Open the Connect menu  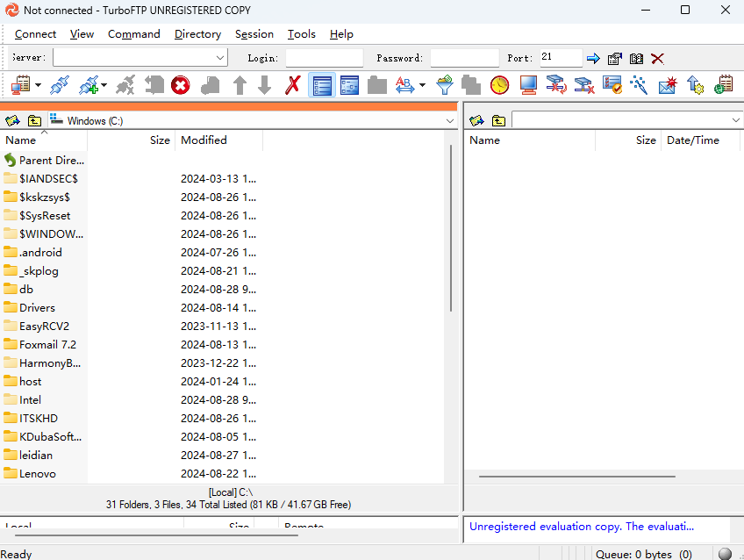tap(35, 34)
